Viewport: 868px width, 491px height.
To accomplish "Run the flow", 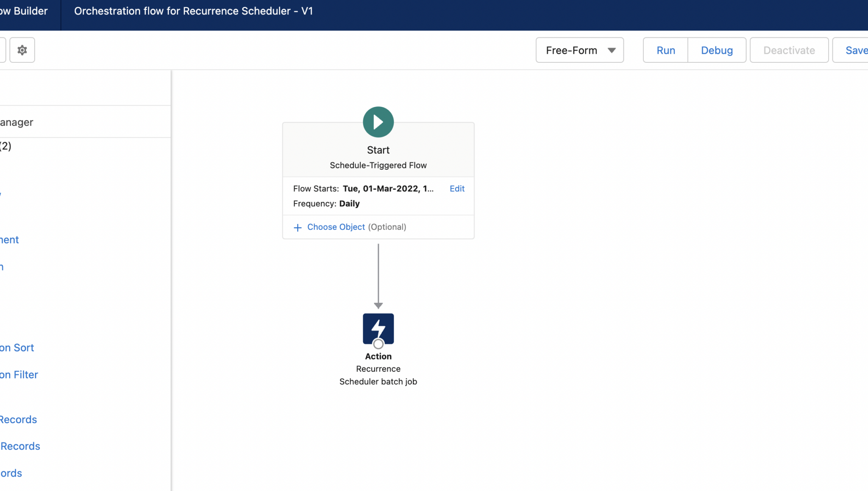I will coord(665,50).
